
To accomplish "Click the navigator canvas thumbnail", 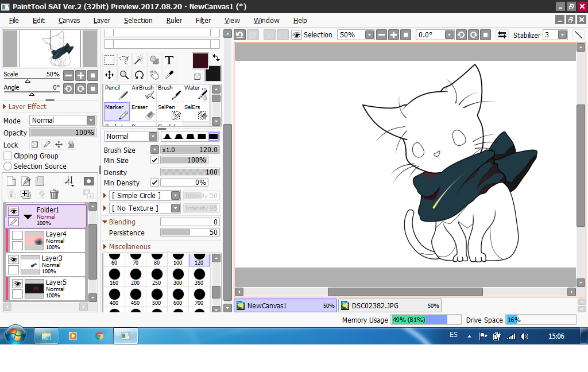I will 50,49.
